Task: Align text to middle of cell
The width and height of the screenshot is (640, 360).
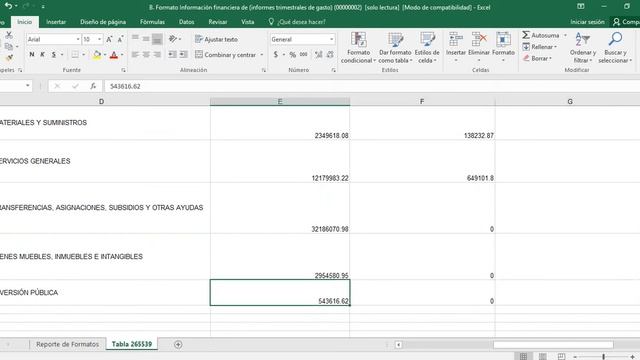Action: point(146,39)
